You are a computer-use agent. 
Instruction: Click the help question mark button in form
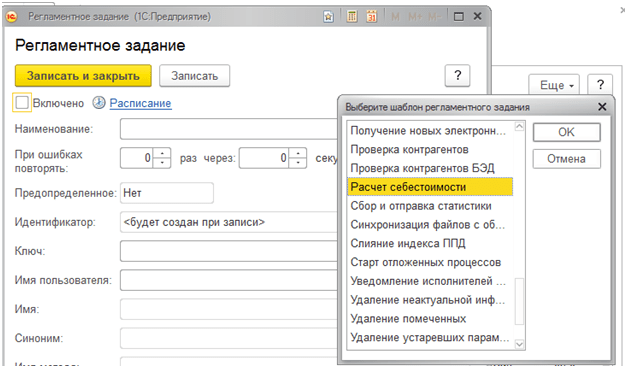(x=457, y=76)
